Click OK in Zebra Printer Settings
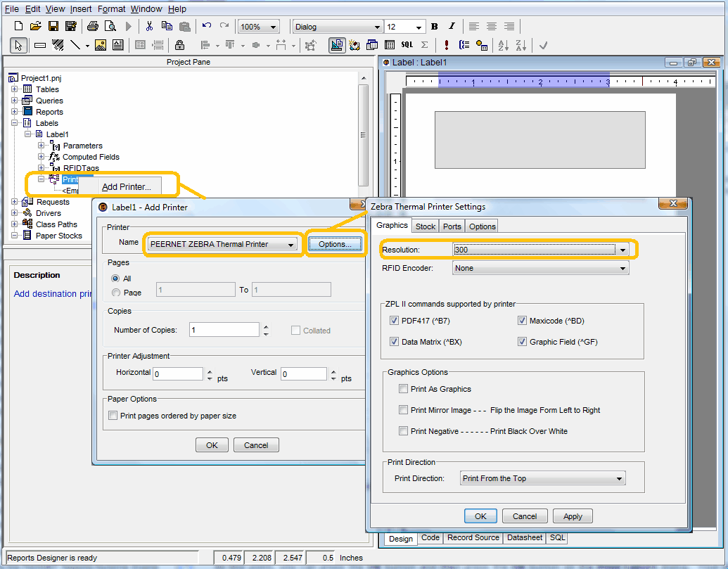728x569 pixels. click(480, 516)
